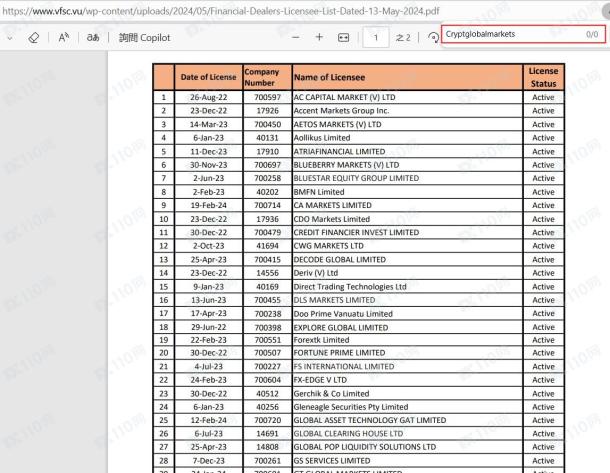The height and width of the screenshot is (473, 610).
Task: Select GS SERVICES LIMITED licensee name
Action: (332, 461)
